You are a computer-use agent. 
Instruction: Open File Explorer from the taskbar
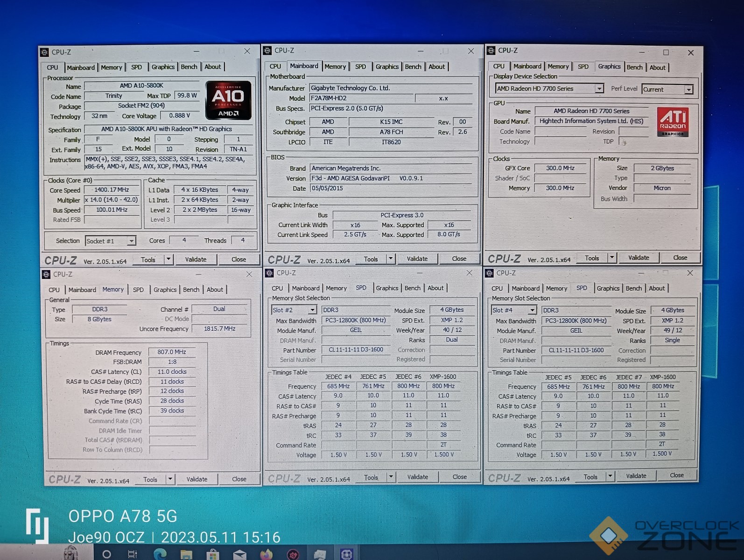click(186, 554)
